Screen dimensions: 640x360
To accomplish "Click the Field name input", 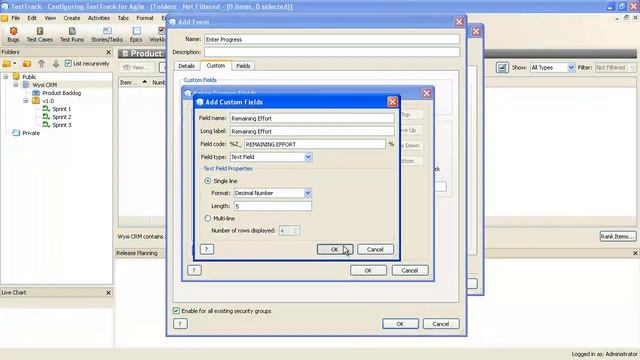I will coord(312,118).
